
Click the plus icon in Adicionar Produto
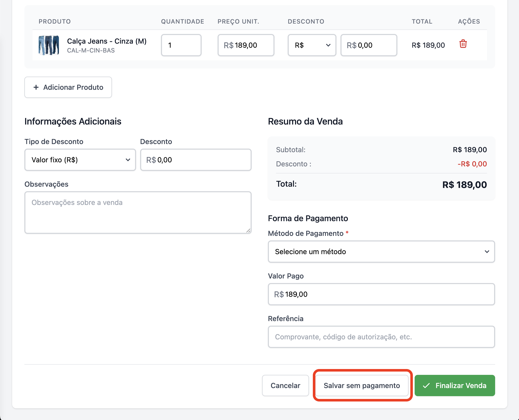(x=36, y=87)
